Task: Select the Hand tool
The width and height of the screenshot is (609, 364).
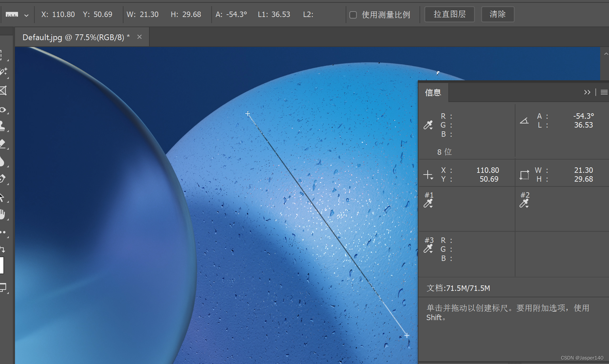Action: (3, 214)
